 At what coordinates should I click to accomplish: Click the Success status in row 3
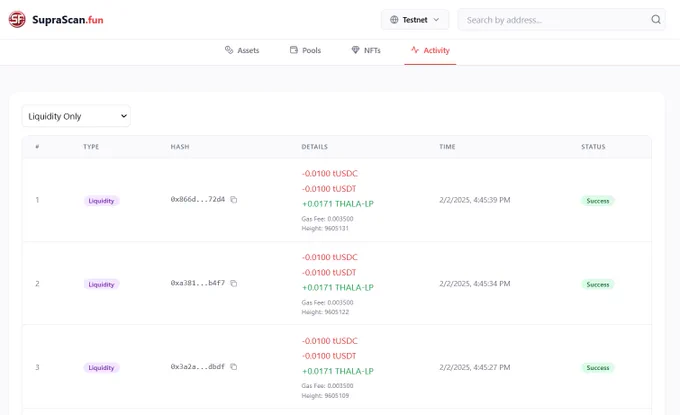click(598, 368)
